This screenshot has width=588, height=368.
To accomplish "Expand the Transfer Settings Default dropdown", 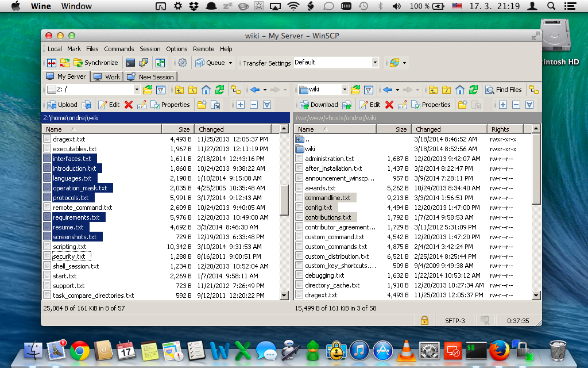I will click(375, 62).
